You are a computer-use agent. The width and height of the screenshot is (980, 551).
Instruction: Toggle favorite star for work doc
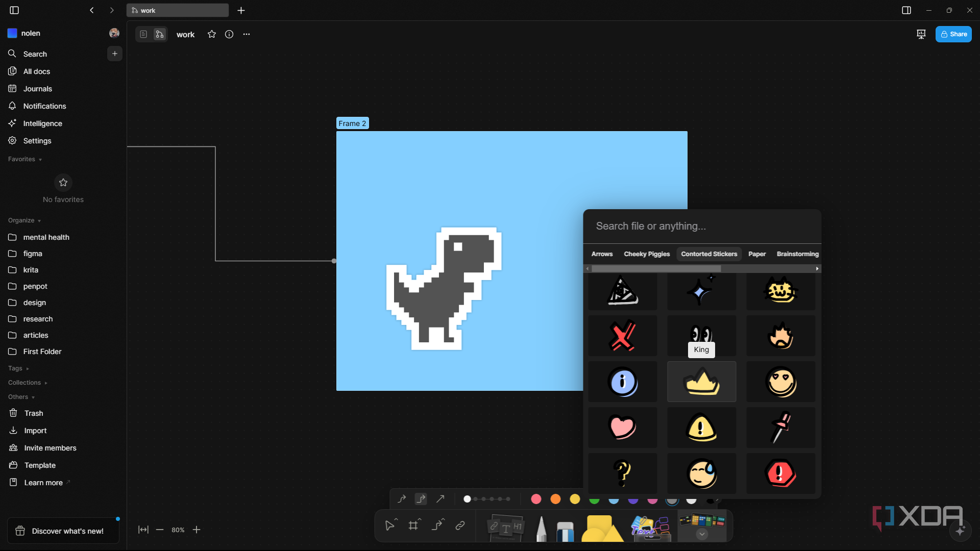coord(212,34)
